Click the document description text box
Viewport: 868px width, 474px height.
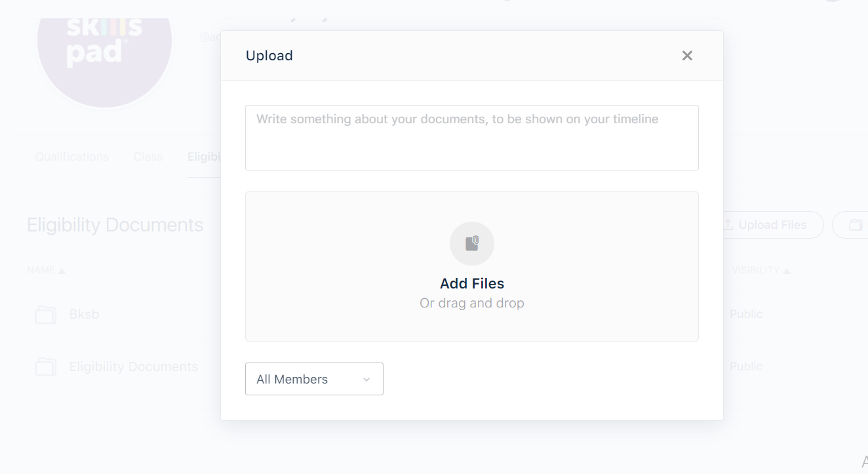pos(472,138)
